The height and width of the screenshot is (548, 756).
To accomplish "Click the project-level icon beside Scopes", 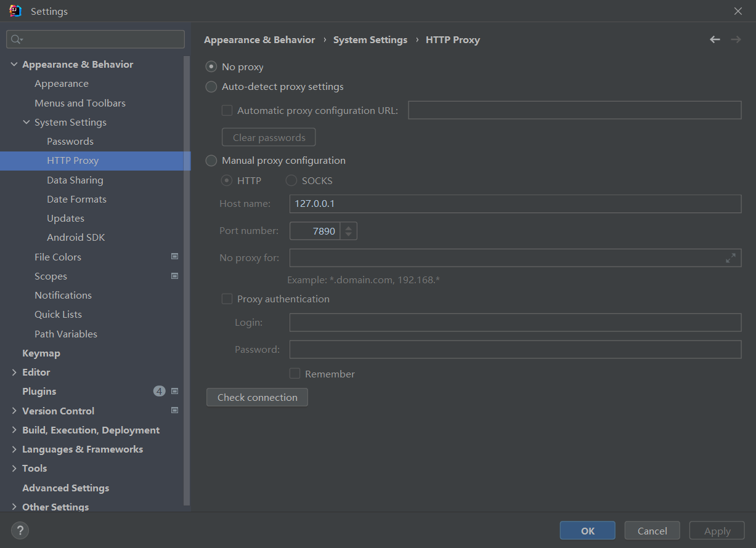I will [174, 276].
